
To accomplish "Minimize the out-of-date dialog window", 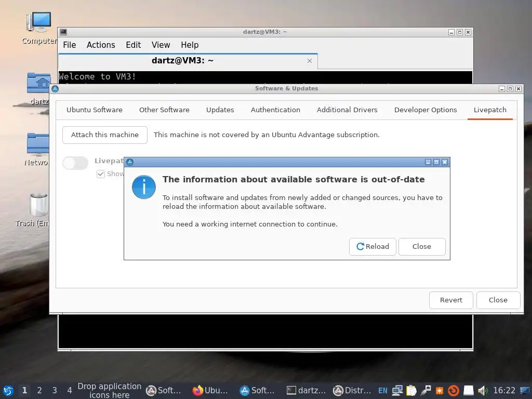I will tap(428, 162).
